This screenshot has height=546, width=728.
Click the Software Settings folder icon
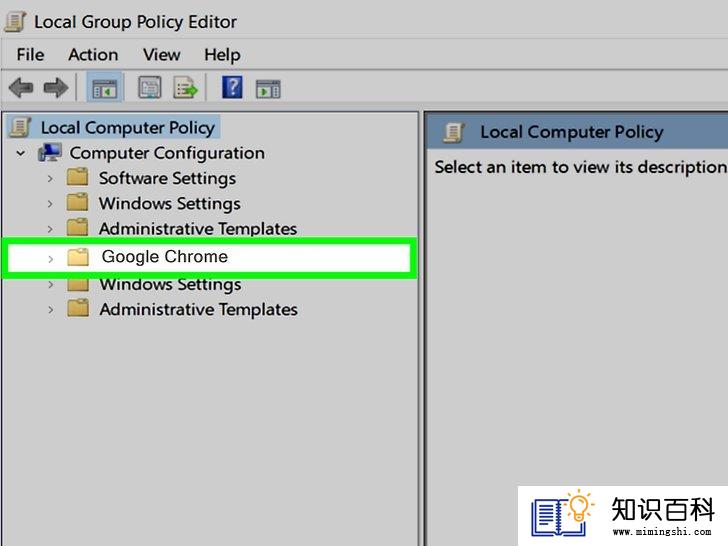(x=78, y=177)
